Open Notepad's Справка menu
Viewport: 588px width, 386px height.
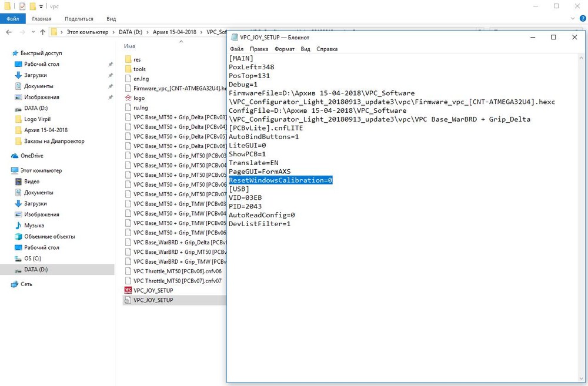click(x=326, y=49)
